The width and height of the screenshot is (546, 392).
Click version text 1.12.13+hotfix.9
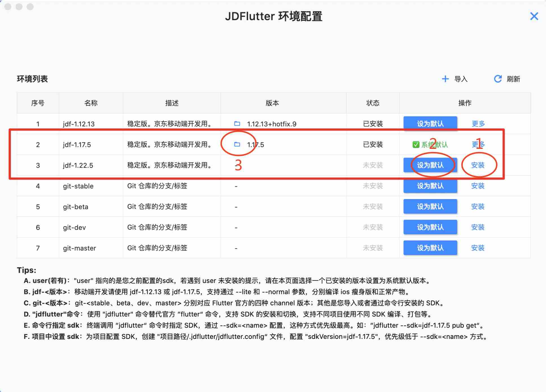coord(272,124)
